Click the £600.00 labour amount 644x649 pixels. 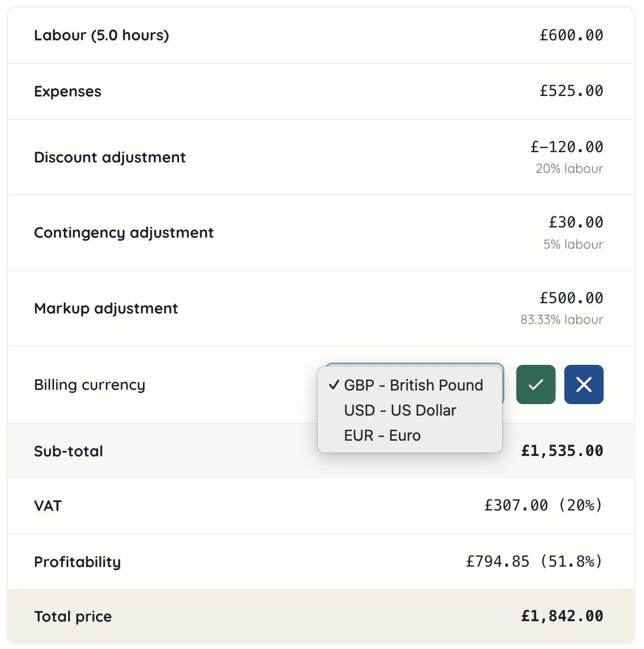(571, 35)
